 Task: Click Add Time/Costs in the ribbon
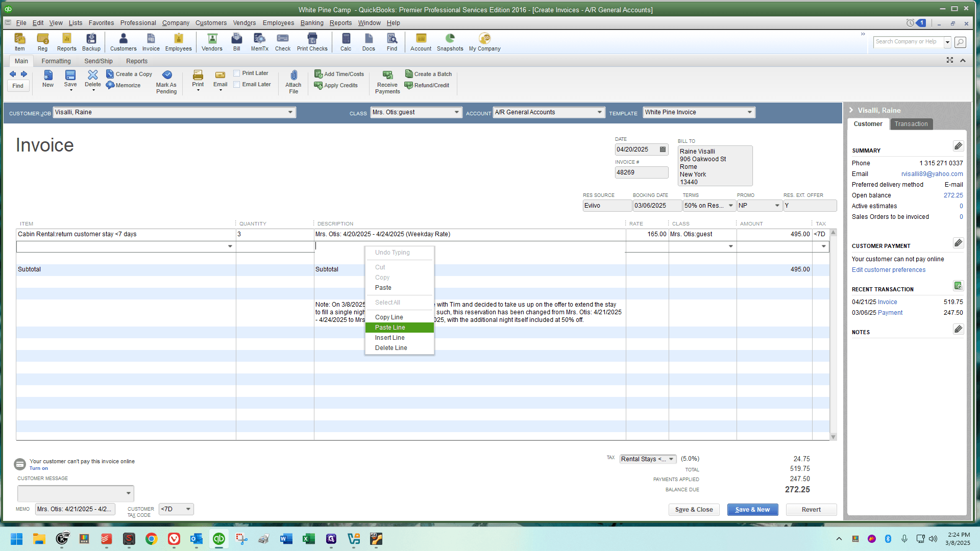[339, 74]
